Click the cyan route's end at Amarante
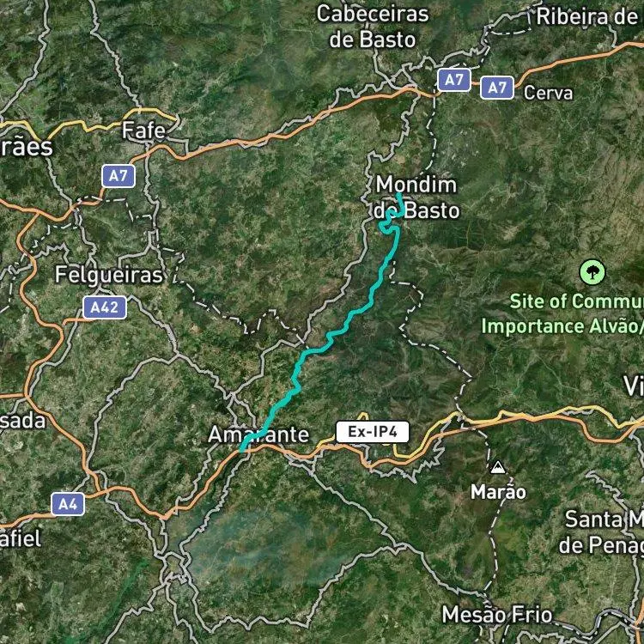This screenshot has width=644, height=644. coord(242,450)
